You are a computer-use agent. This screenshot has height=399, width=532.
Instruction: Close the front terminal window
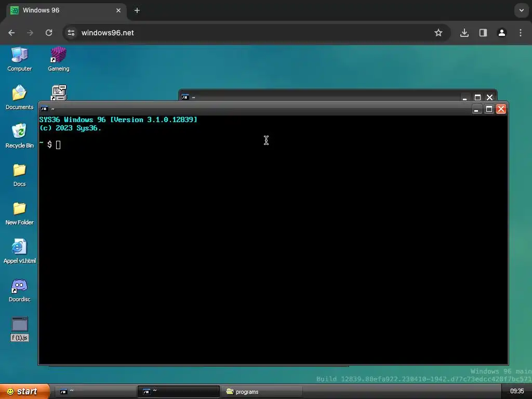(501, 109)
